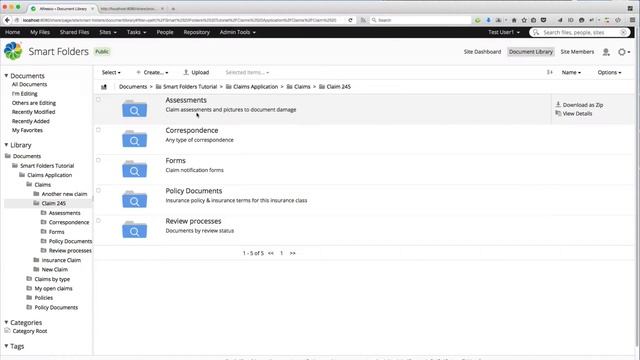Click the magnifier icon in Alfresco search
The image size is (640, 360).
click(536, 32)
